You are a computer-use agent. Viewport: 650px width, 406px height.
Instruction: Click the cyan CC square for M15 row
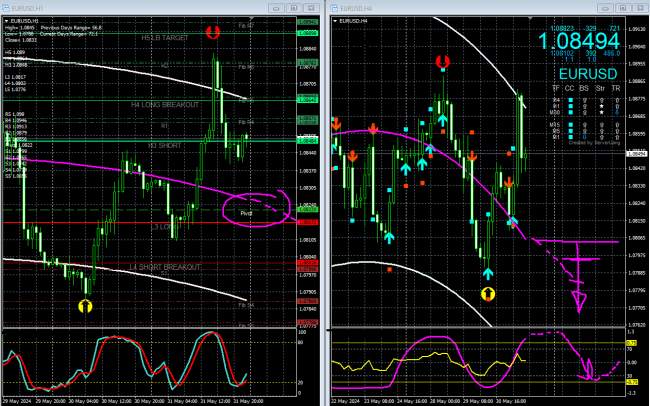coord(570,125)
